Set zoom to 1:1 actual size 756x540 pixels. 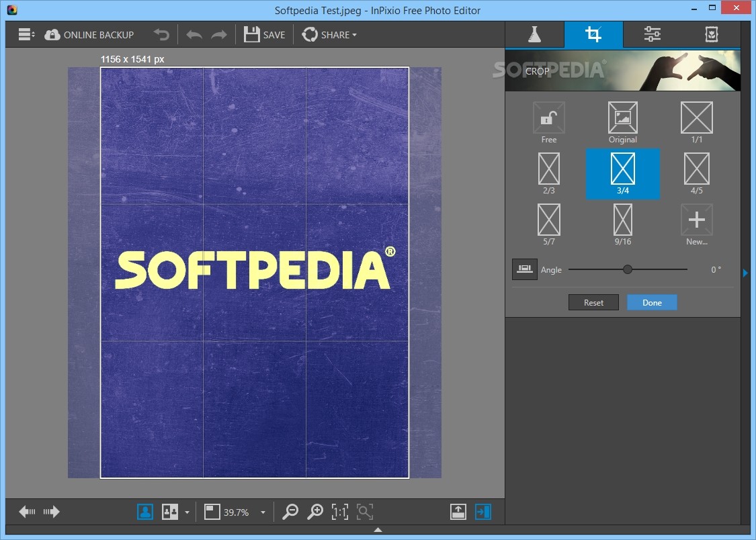point(340,512)
